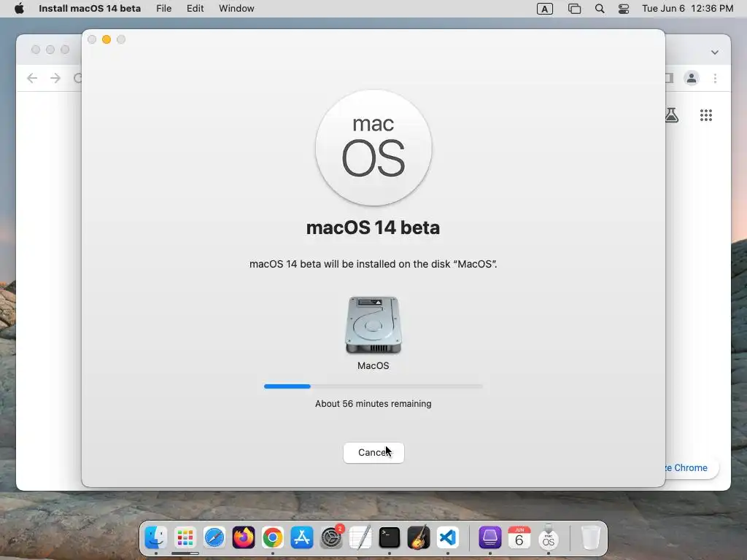747x560 pixels.
Task: Go forward in the Chrome window
Action: click(55, 78)
